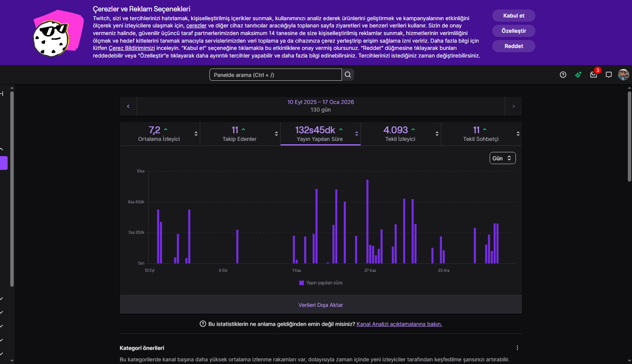
Task: Click Verileri Dışa Aktar
Action: [321, 305]
